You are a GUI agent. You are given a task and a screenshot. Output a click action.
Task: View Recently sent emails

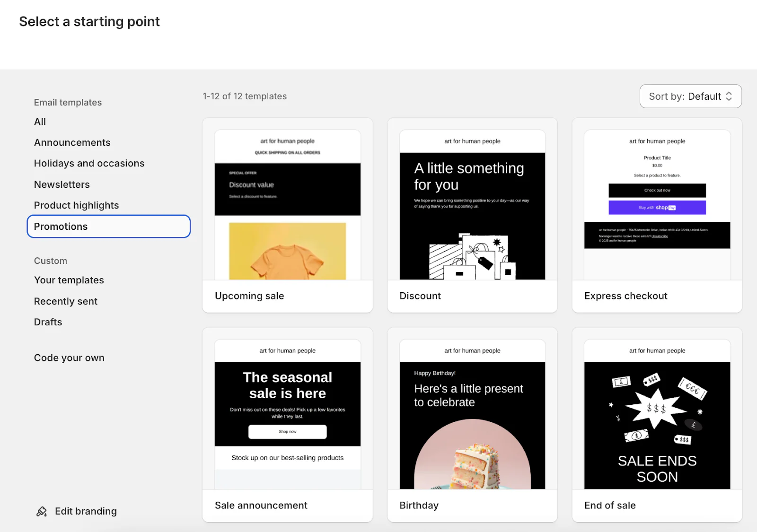tap(65, 301)
